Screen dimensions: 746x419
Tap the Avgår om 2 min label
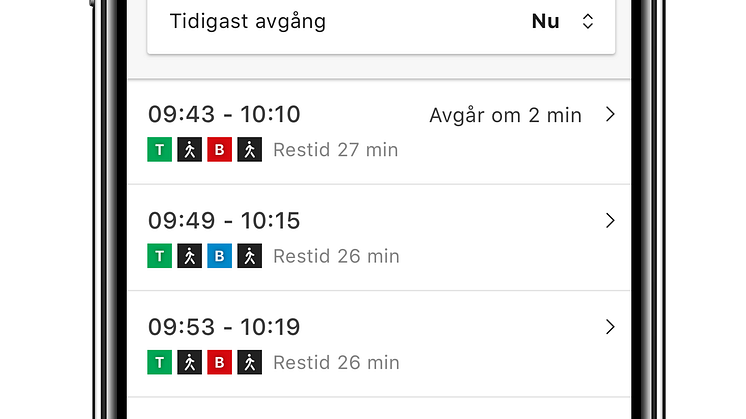(x=505, y=116)
